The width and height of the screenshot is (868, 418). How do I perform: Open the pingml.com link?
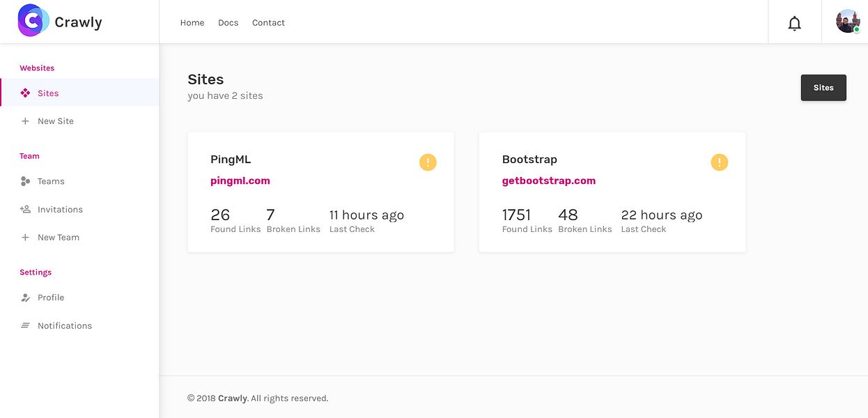point(240,180)
